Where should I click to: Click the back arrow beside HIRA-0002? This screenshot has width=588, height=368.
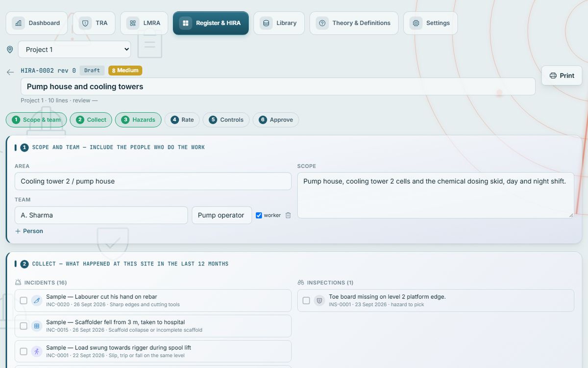(10, 72)
